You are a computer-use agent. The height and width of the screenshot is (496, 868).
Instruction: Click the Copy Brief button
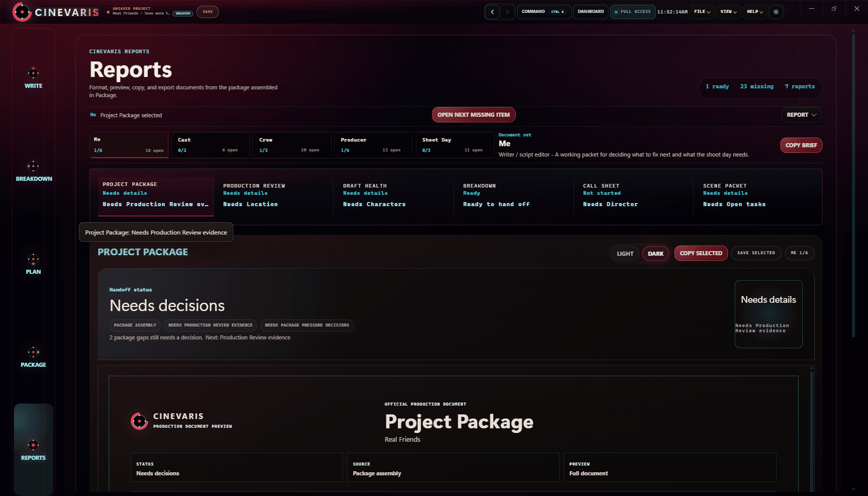[801, 145]
